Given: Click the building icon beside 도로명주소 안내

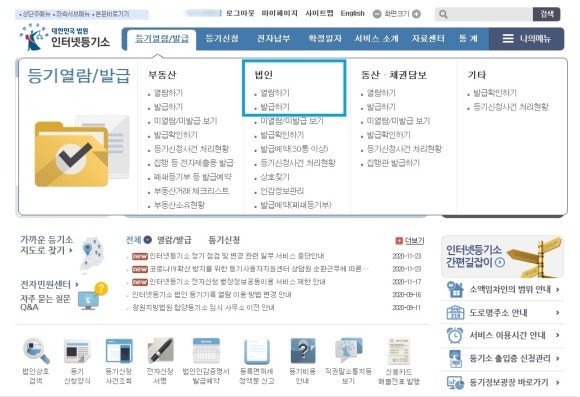Looking at the screenshot, I should tap(455, 313).
